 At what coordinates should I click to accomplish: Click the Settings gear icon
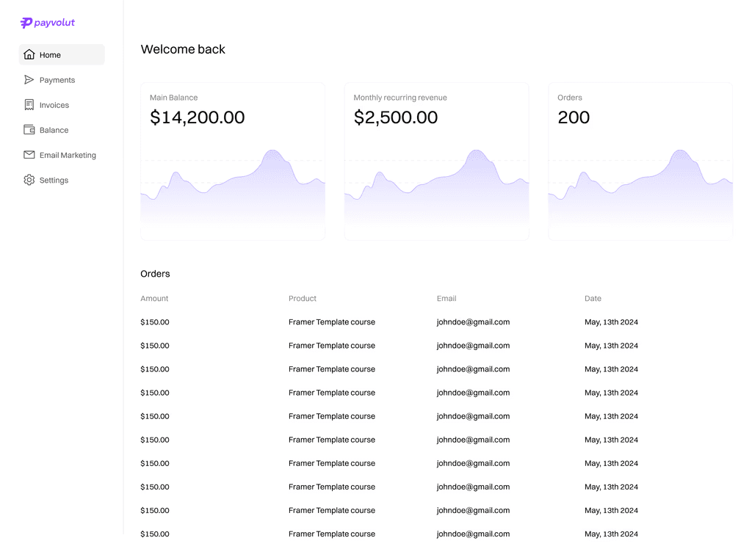pyautogui.click(x=29, y=180)
